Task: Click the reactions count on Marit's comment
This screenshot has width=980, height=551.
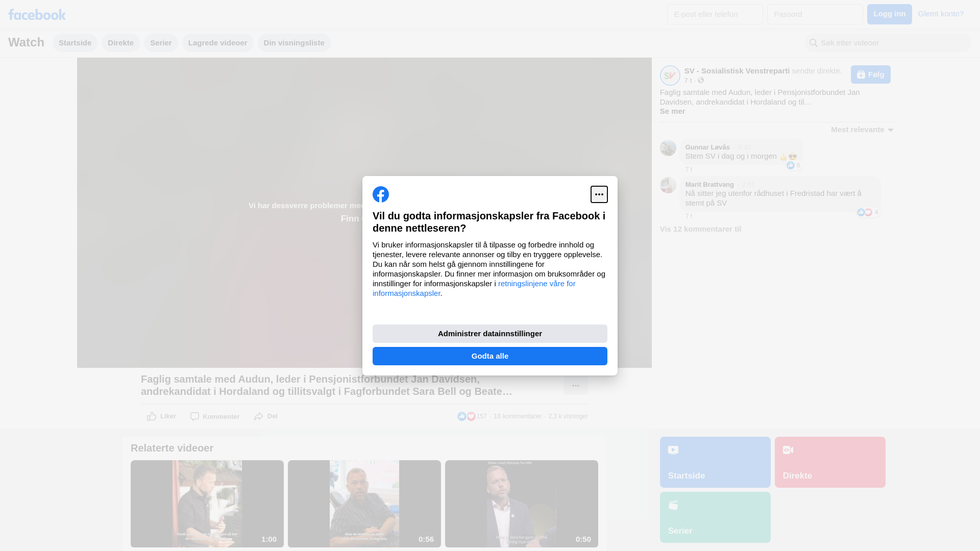Action: pos(868,212)
